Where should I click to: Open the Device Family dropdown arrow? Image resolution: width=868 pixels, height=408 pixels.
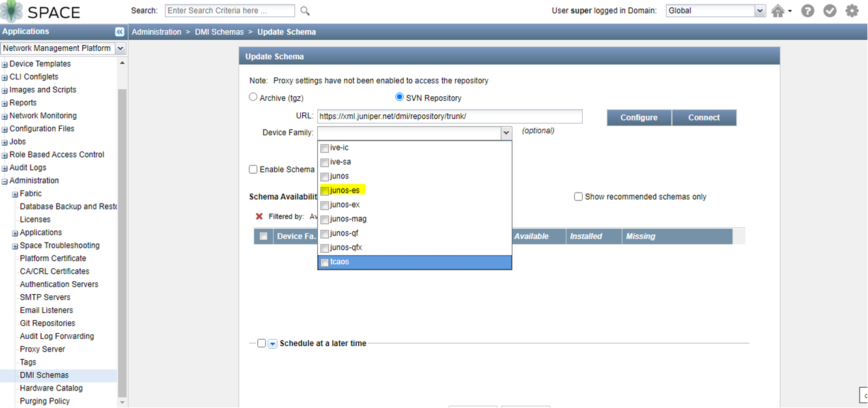point(506,133)
